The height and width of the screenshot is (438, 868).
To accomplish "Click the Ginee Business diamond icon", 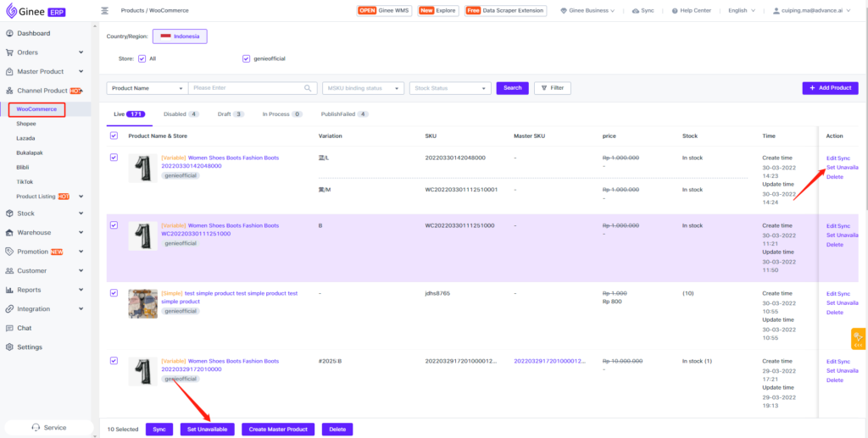I will point(564,10).
